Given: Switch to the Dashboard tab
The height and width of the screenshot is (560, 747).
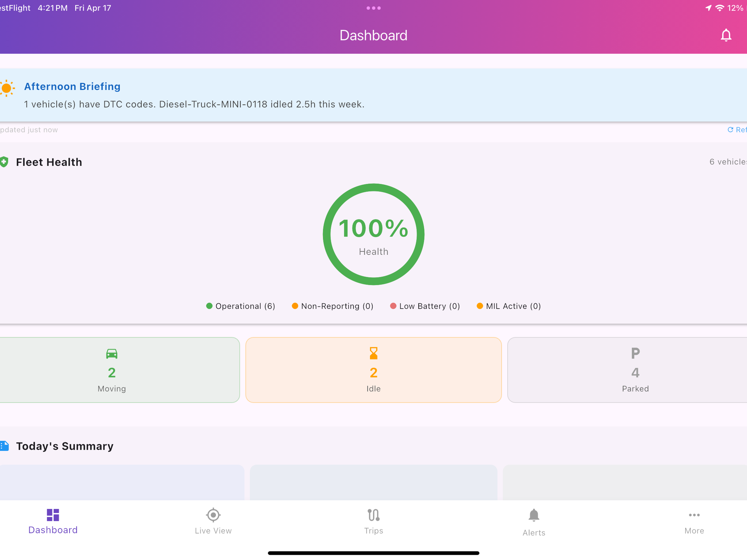Looking at the screenshot, I should click(53, 521).
